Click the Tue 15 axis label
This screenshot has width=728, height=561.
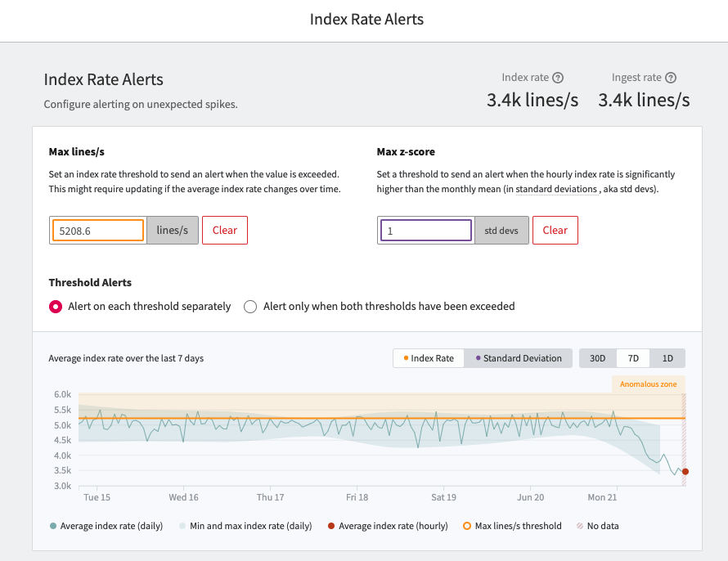click(97, 497)
